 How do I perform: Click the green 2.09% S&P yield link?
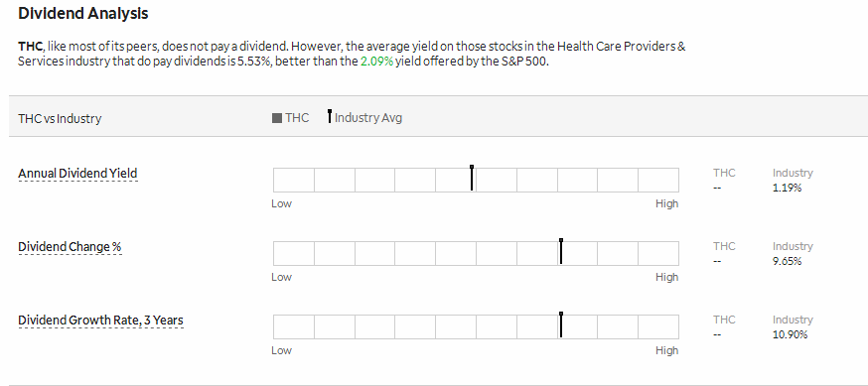tap(376, 62)
